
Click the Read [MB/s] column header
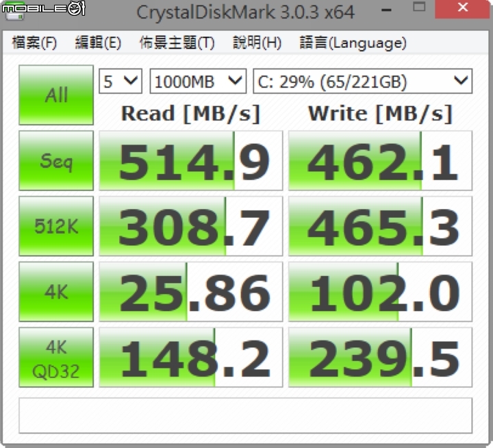tap(191, 114)
